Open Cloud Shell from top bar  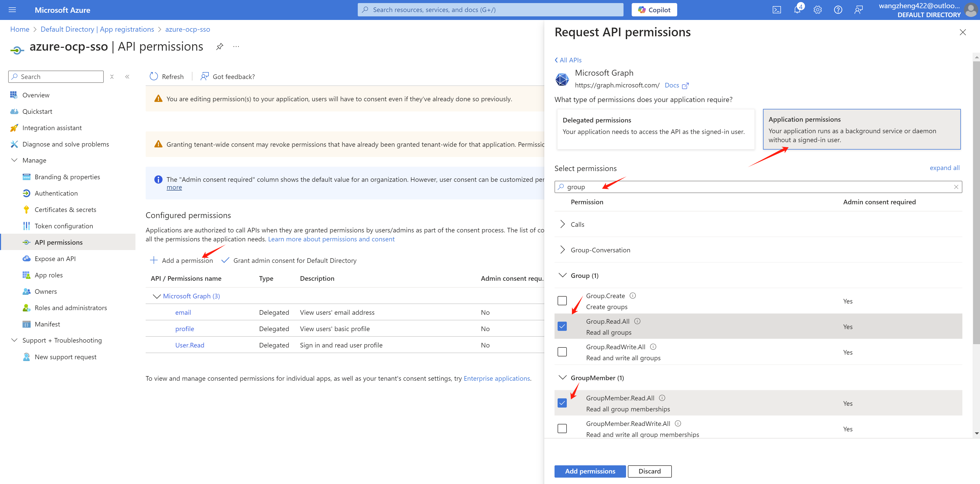(777, 10)
